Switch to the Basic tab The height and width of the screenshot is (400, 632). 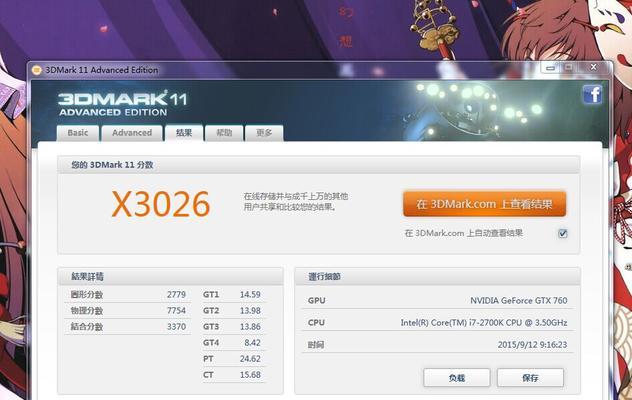(x=78, y=133)
